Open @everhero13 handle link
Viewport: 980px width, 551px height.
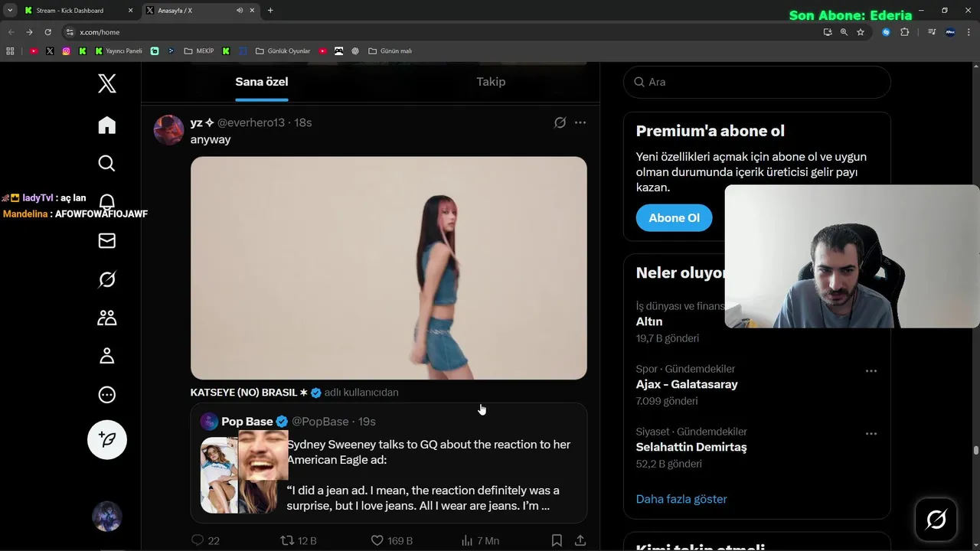(x=251, y=122)
